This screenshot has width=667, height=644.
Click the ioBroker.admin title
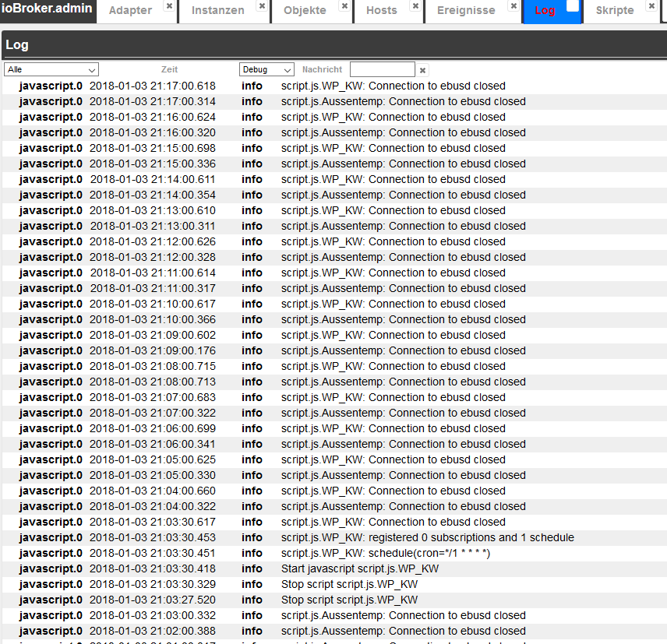47,9
